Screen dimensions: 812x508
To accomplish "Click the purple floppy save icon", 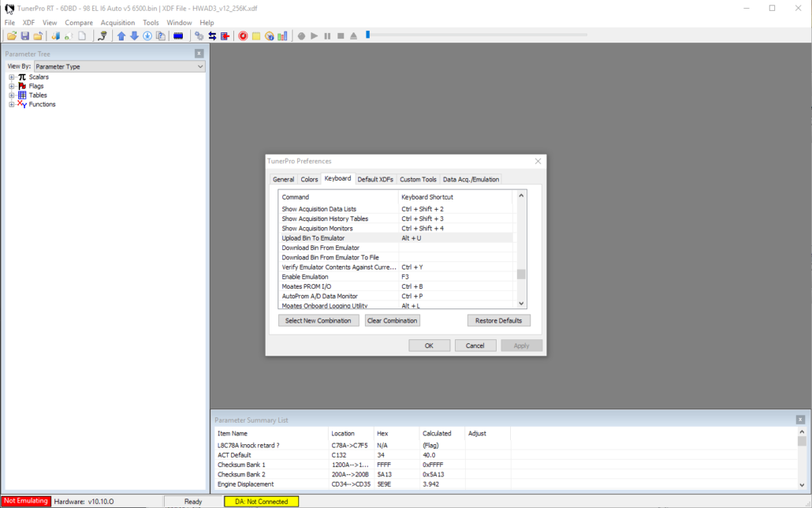I will click(x=25, y=35).
